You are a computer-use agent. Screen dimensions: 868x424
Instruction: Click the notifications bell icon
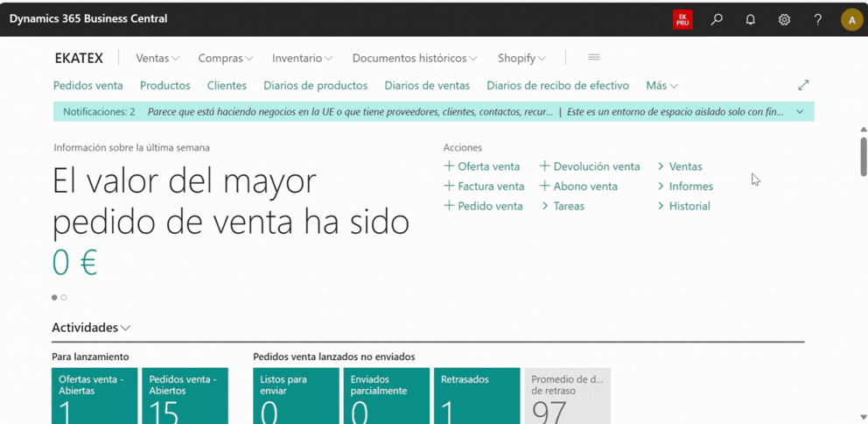[x=750, y=19]
